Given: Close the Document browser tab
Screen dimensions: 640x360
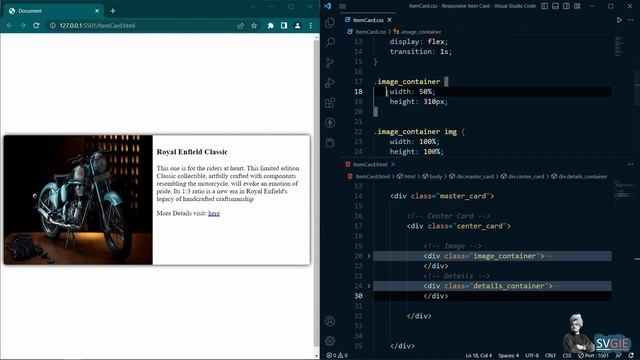Looking at the screenshot, I should pos(97,11).
